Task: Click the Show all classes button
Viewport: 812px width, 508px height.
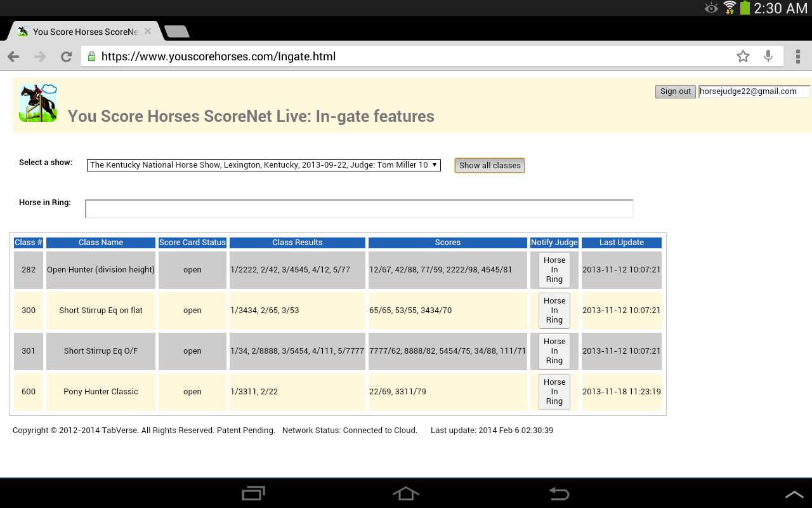Action: click(489, 165)
